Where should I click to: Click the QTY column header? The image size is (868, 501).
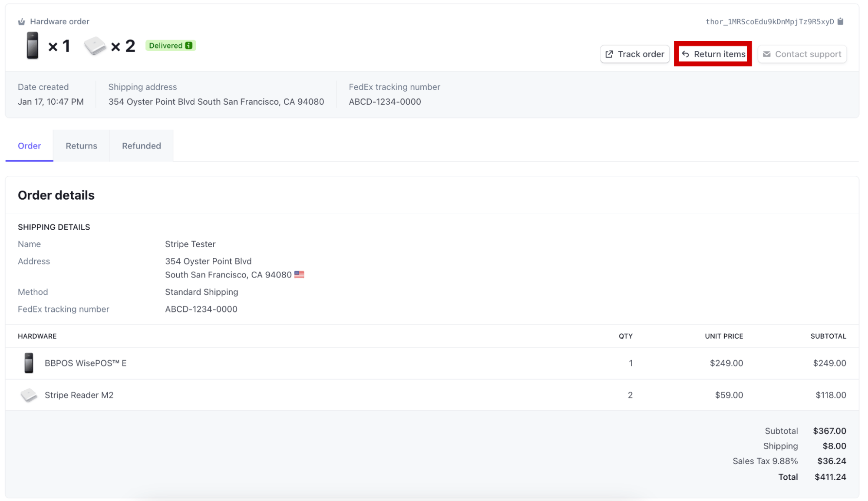pyautogui.click(x=626, y=336)
